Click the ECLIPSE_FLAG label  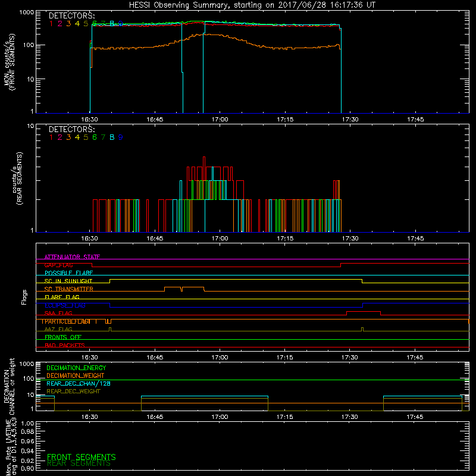[65, 305]
